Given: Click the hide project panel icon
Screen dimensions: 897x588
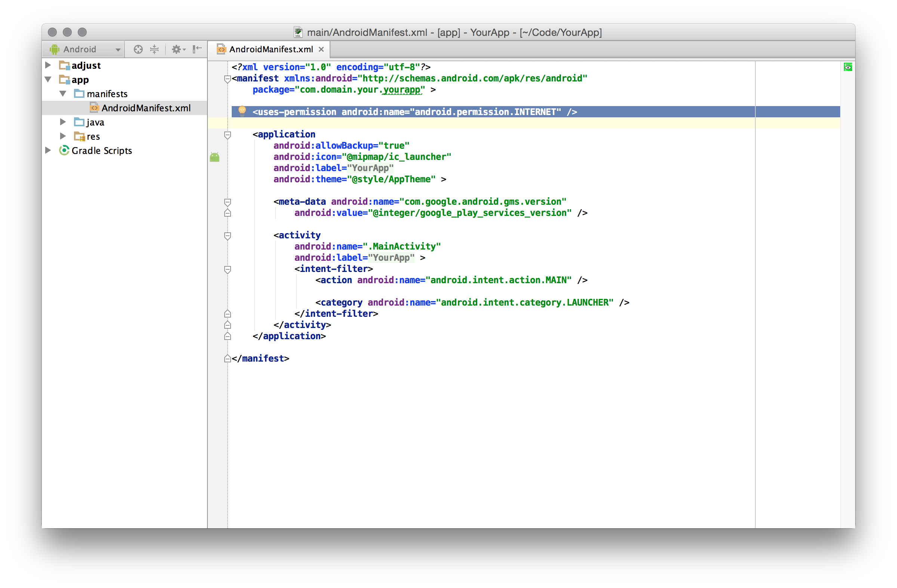Looking at the screenshot, I should 197,49.
